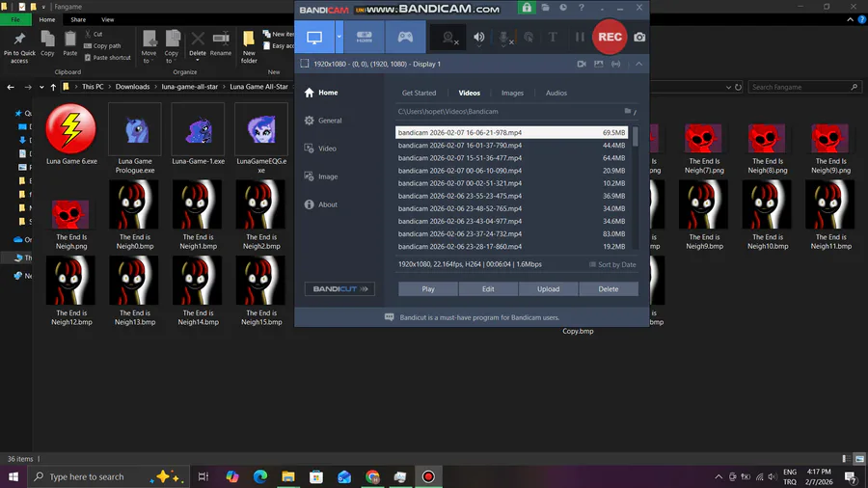Screen dimensions: 868x488
Task: Click the green lock register icon
Action: 527,8
